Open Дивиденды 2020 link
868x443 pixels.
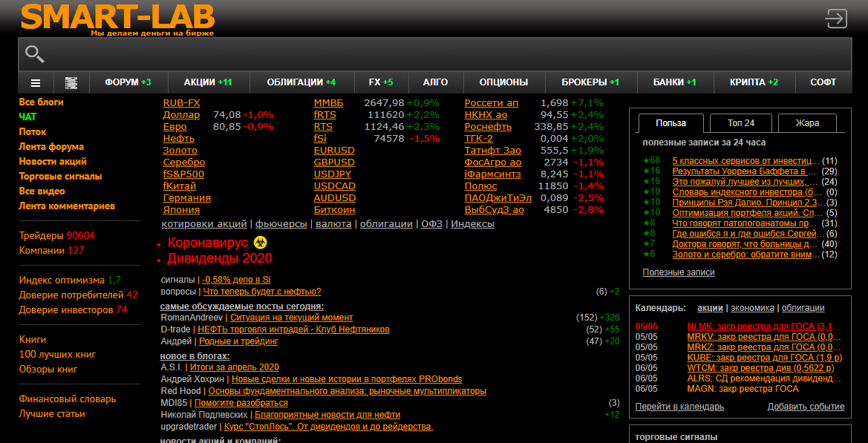coord(220,258)
